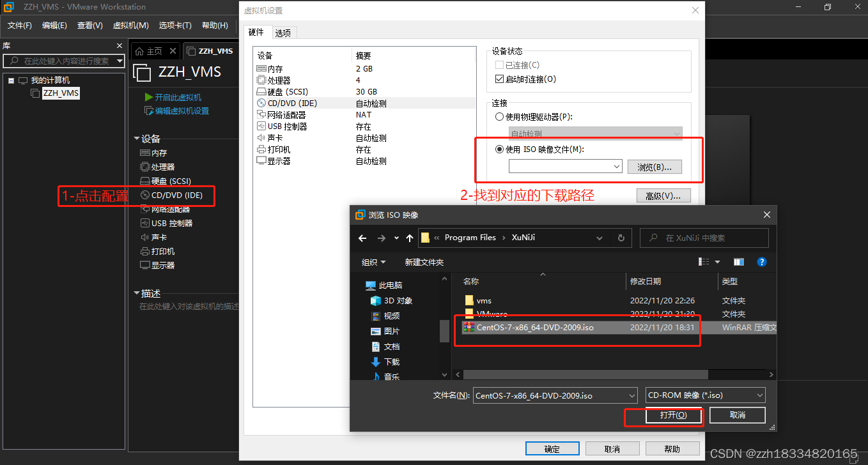Screen dimensions: 868x465
Task: Collapse the 描述 section
Action: click(136, 293)
